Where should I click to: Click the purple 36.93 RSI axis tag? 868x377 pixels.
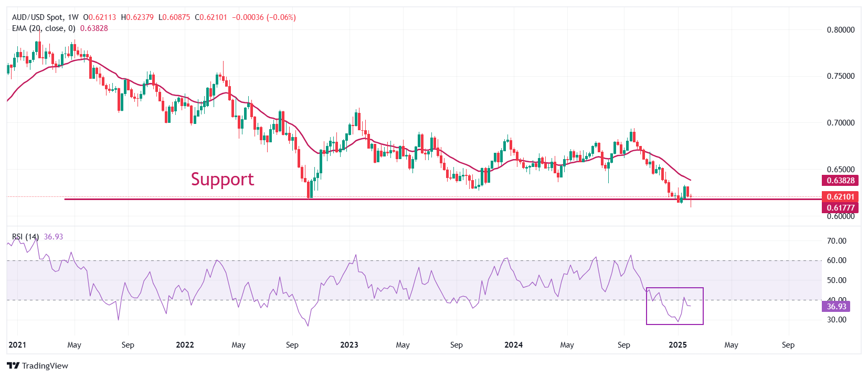tap(836, 307)
